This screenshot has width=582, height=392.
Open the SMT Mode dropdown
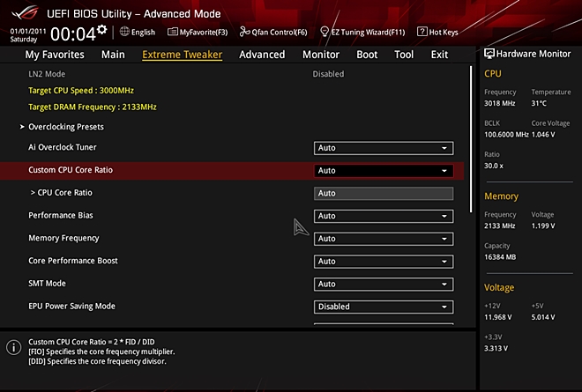tap(384, 284)
